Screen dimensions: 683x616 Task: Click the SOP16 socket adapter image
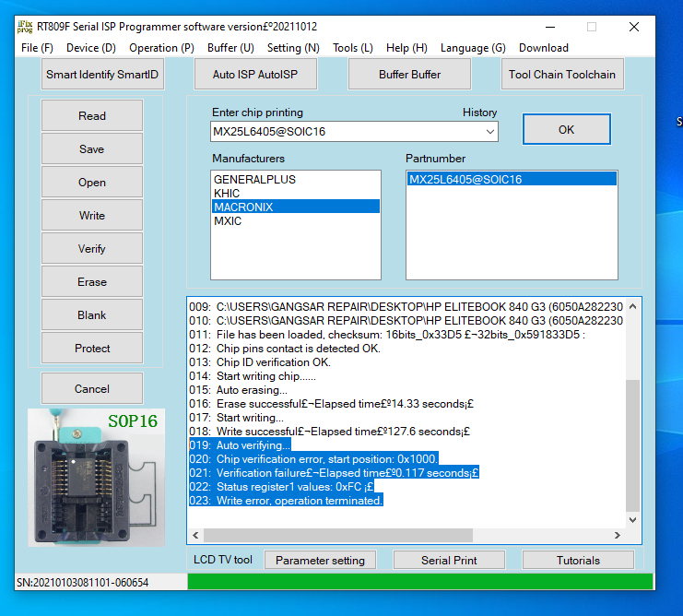(96, 478)
